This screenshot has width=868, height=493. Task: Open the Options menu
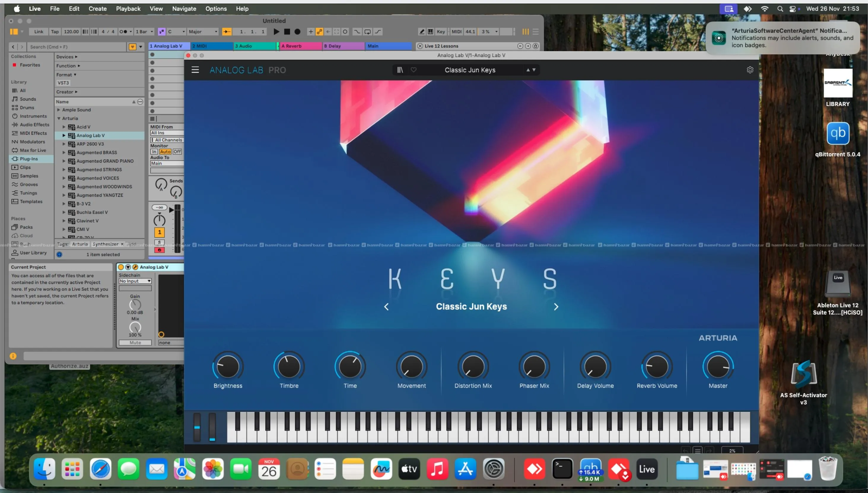216,9
